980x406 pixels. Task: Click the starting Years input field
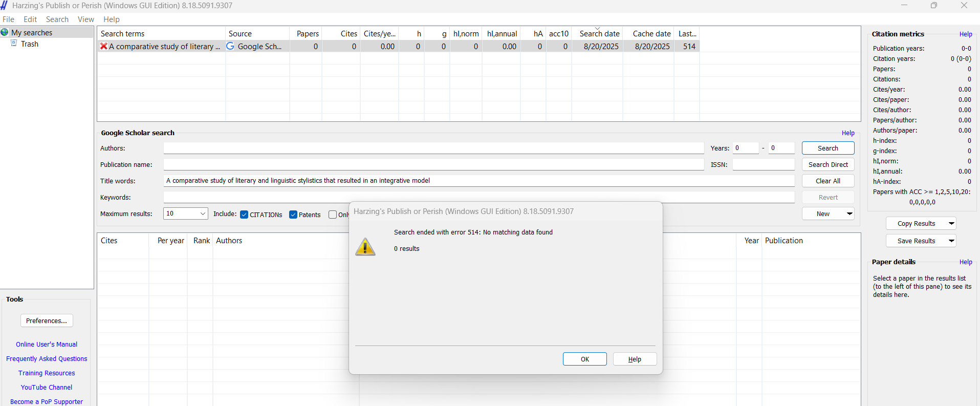(x=746, y=148)
